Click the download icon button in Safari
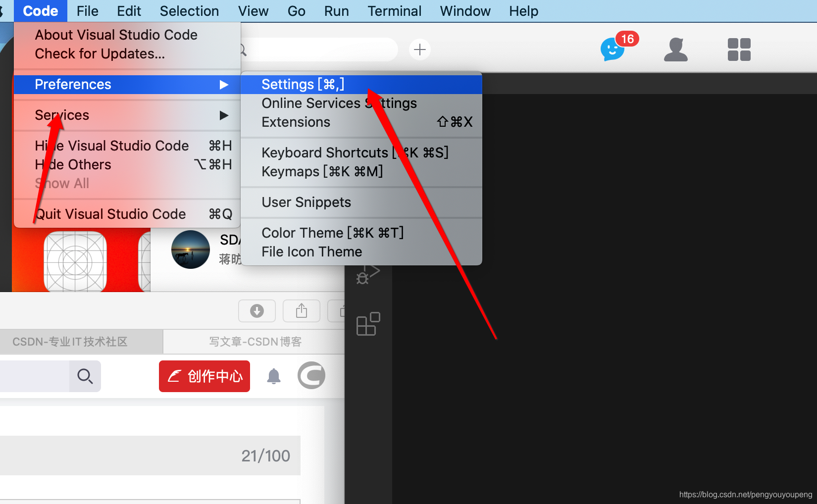This screenshot has height=504, width=817. click(x=257, y=311)
